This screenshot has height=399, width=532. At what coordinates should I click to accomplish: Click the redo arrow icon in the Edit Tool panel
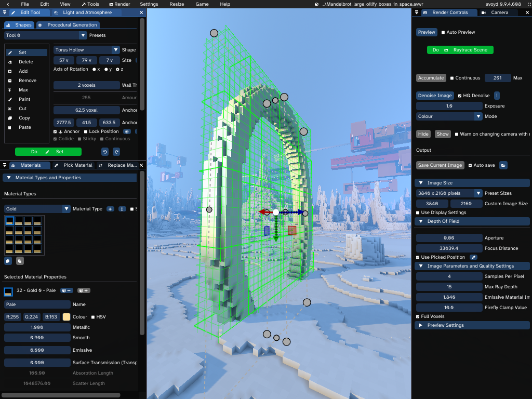[116, 151]
